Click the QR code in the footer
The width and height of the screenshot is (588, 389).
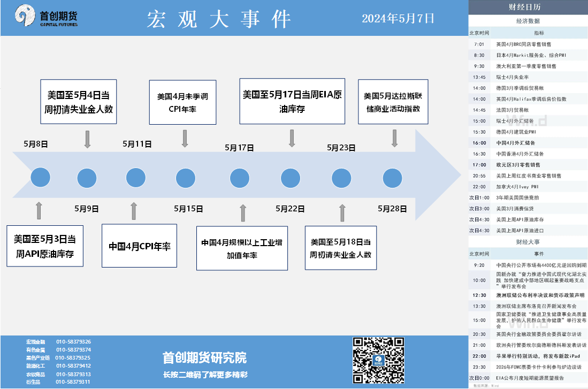coord(378,360)
